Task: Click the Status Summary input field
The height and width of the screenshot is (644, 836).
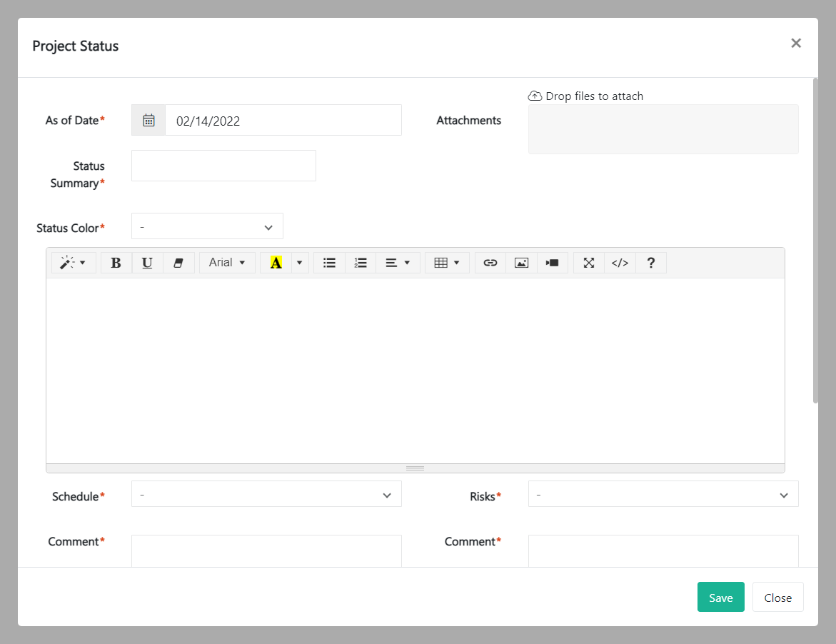Action: tap(223, 166)
